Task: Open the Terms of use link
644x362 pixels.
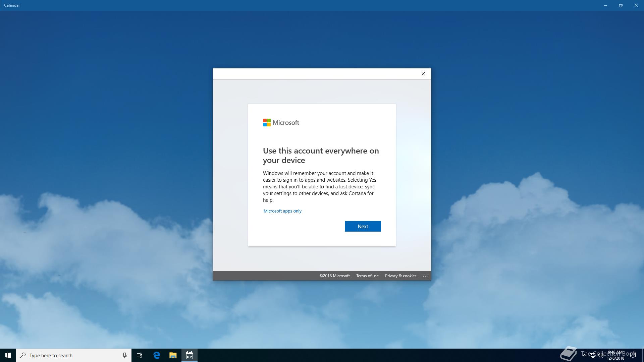Action: tap(367, 276)
